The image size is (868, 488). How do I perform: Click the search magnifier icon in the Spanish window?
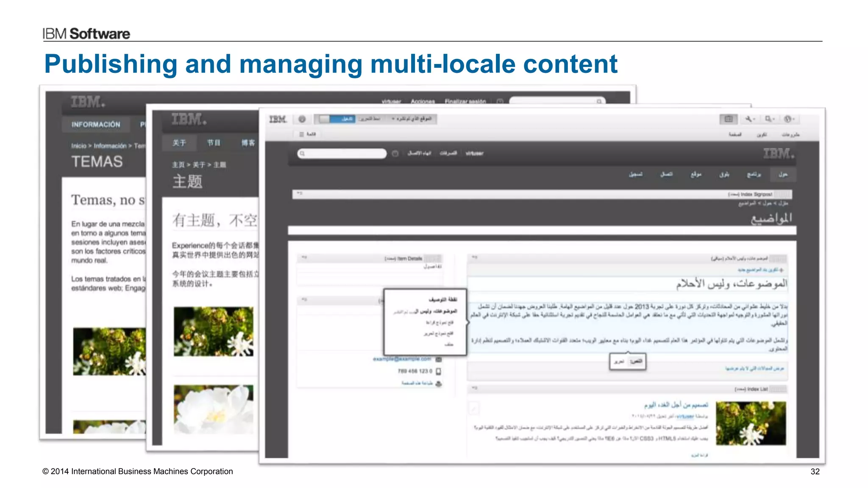click(x=599, y=102)
